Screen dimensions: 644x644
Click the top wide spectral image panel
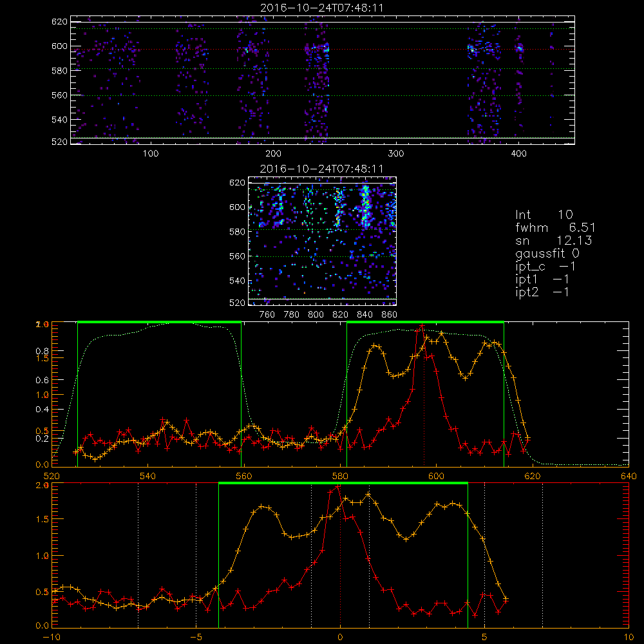tap(323, 80)
